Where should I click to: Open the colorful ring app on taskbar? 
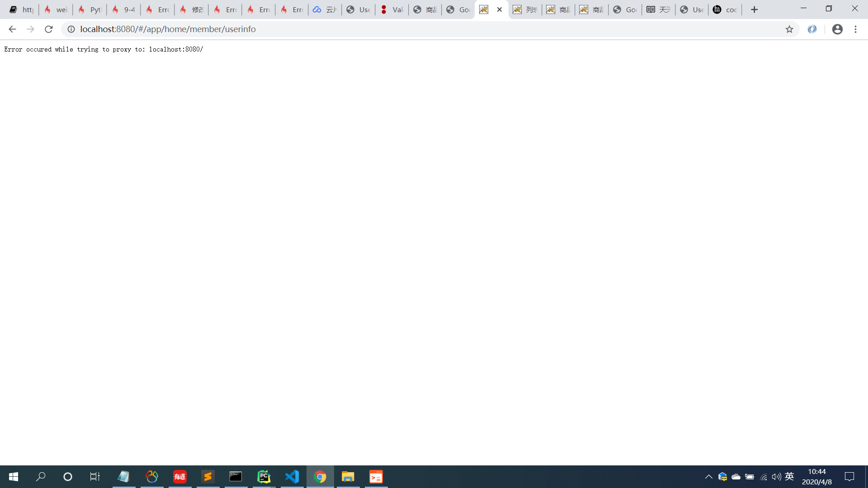point(152,477)
